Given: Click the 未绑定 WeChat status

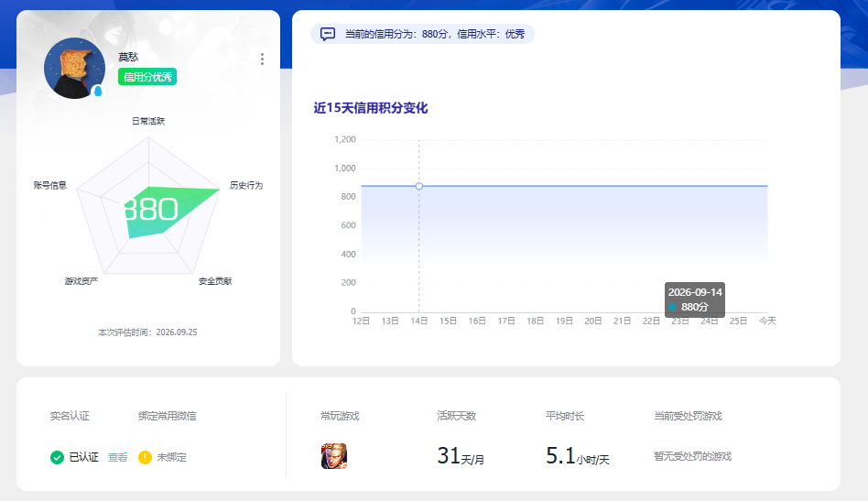Looking at the screenshot, I should pos(171,457).
